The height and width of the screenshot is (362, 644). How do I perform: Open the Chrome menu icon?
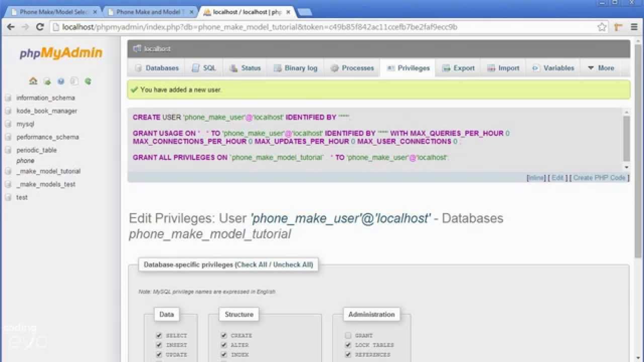click(634, 27)
